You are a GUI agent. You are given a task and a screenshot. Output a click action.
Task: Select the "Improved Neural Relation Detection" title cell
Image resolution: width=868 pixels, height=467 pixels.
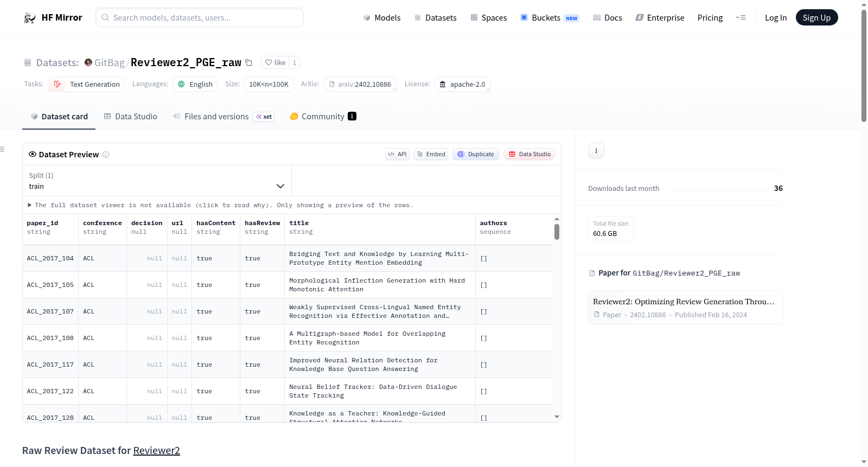(380, 364)
